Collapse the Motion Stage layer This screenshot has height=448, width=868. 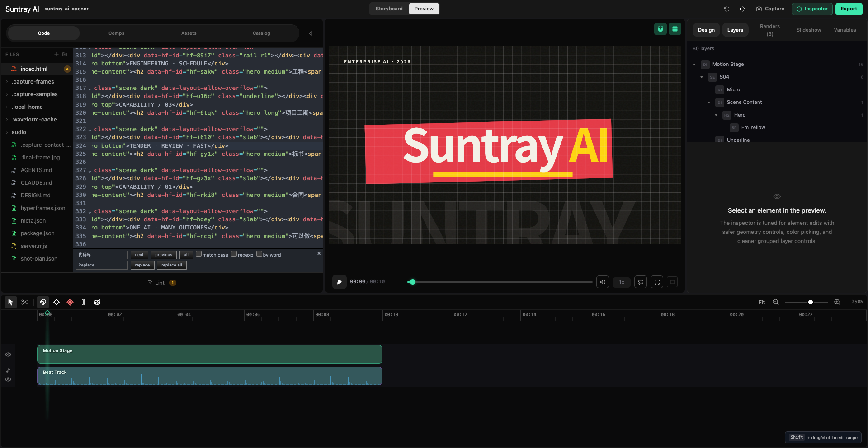pyautogui.click(x=694, y=65)
